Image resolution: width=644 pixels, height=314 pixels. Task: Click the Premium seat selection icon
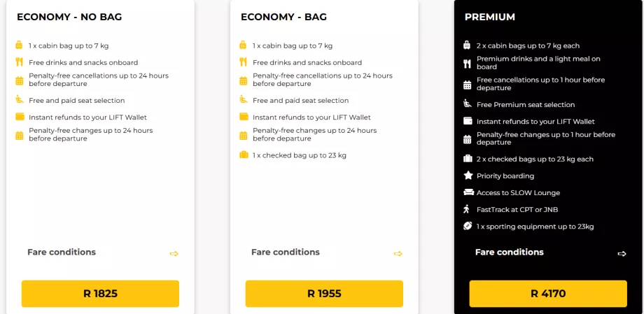(468, 104)
